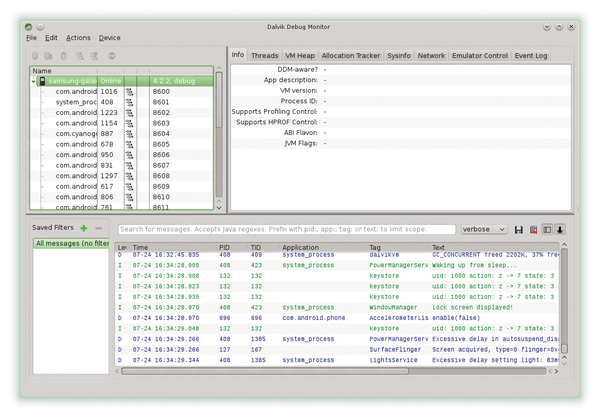Click the thread icon in row 8610

point(130,197)
